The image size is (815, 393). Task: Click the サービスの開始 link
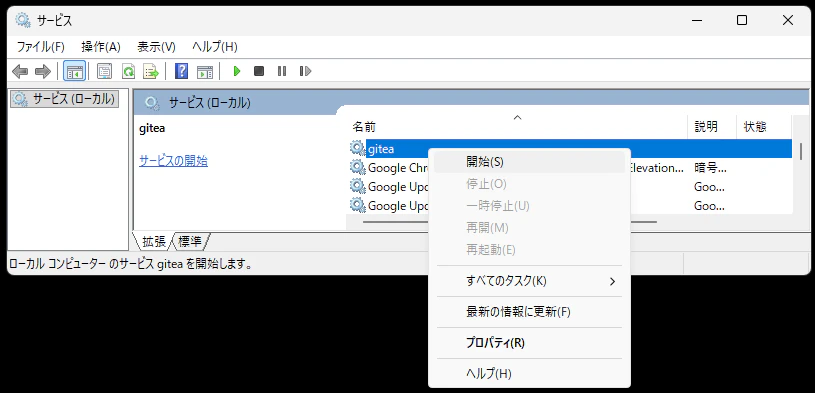coord(174,161)
